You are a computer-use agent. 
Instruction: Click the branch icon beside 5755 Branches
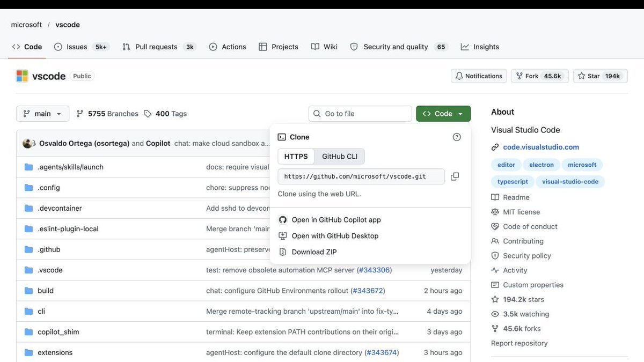(80, 114)
